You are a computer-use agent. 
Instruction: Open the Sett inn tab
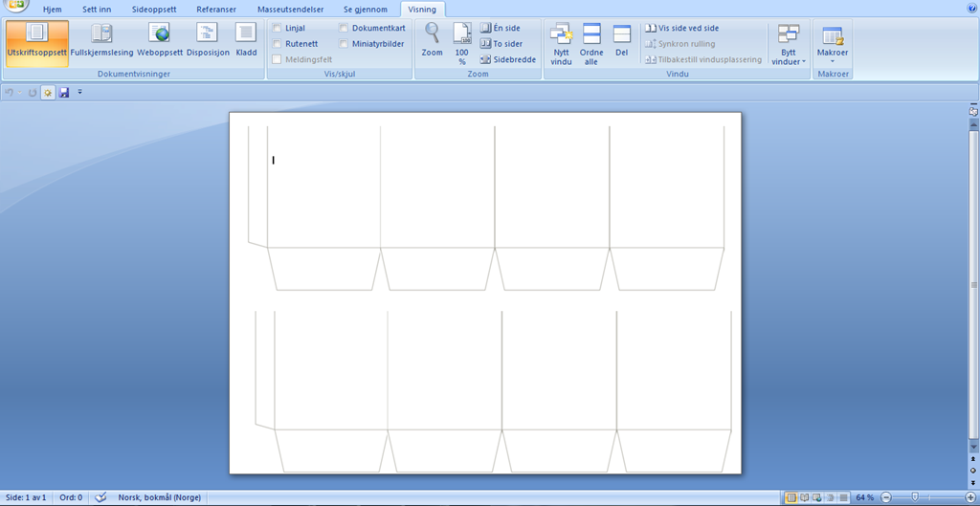point(97,10)
